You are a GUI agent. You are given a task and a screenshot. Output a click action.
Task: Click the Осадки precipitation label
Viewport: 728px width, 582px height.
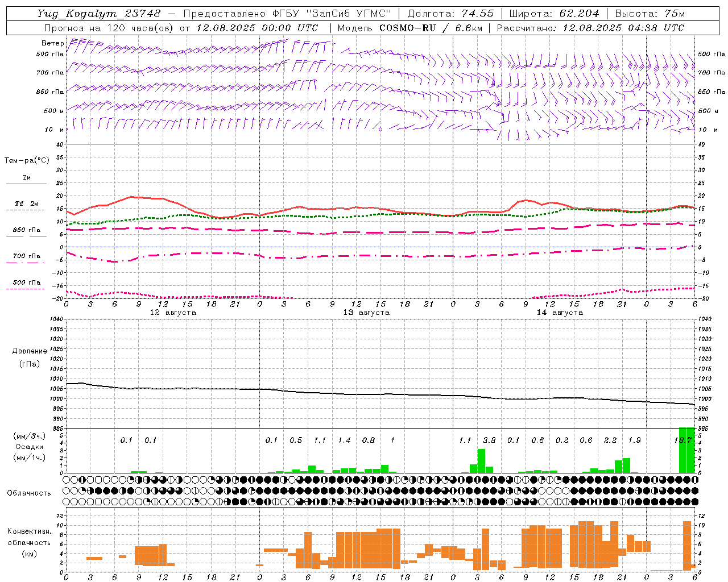point(30,447)
